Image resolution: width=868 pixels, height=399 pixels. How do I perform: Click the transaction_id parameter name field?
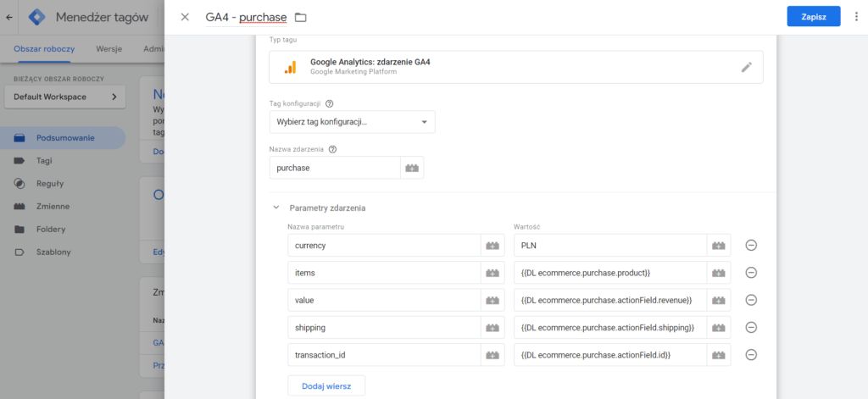tap(384, 355)
